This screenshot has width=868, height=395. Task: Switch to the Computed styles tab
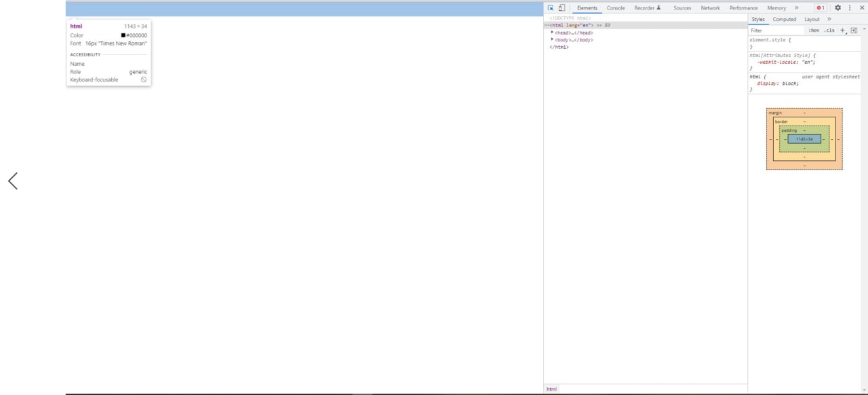[x=785, y=19]
